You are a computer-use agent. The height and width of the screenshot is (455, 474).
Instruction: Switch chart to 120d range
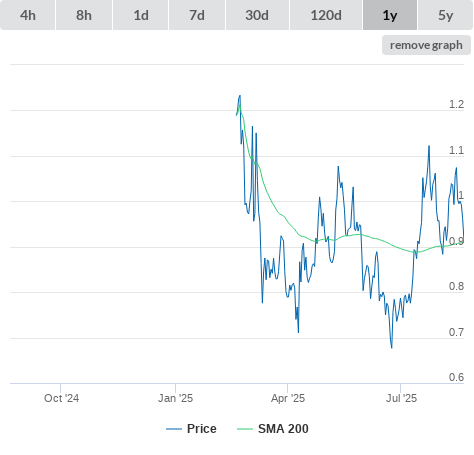point(326,15)
